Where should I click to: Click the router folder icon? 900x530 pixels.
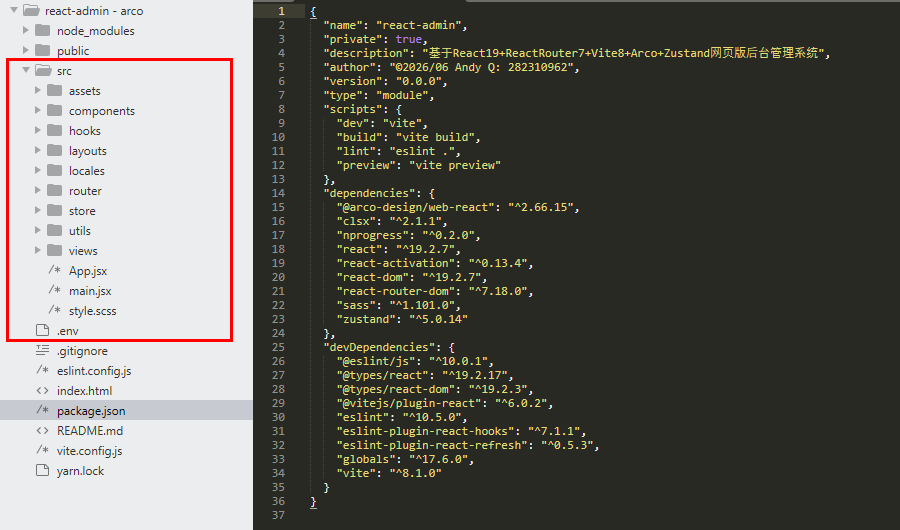pos(55,190)
